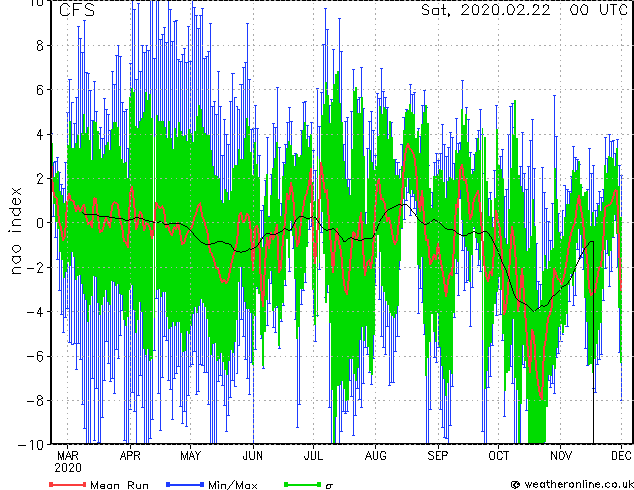Click the y-axis value 6
The width and height of the screenshot is (634, 490).
pyautogui.click(x=40, y=90)
